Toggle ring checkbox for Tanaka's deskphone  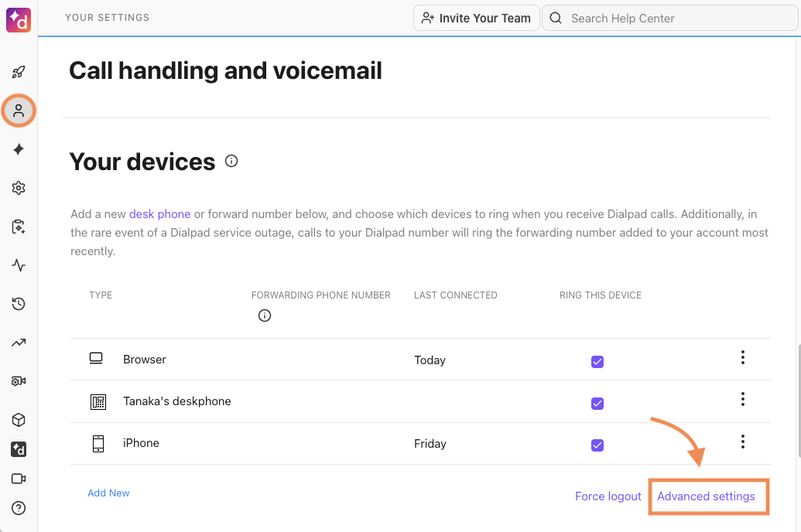(597, 404)
